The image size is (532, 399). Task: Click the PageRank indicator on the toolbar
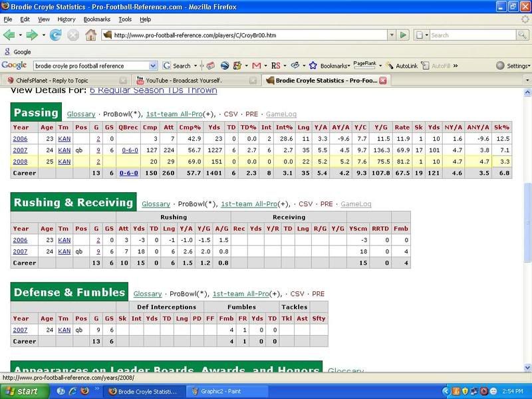tap(364, 65)
